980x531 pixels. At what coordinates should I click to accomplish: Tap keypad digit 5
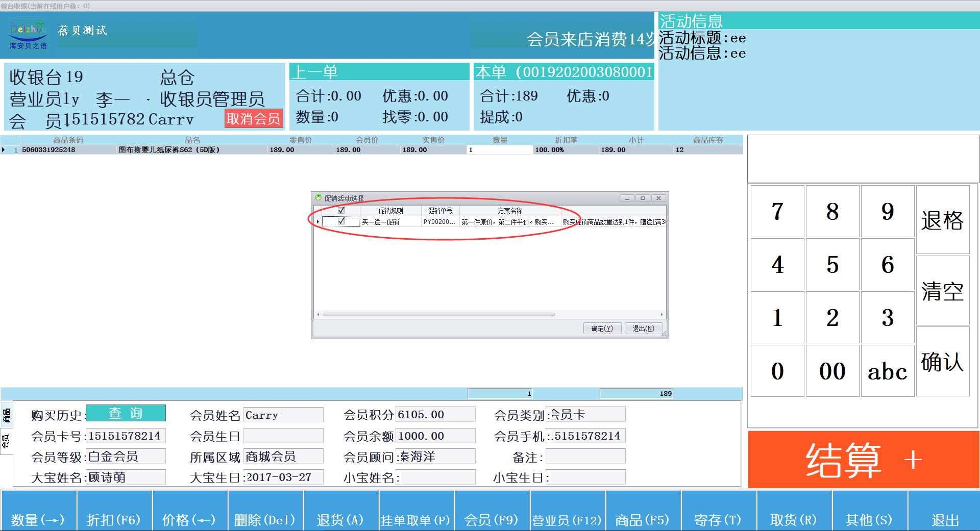tap(832, 264)
